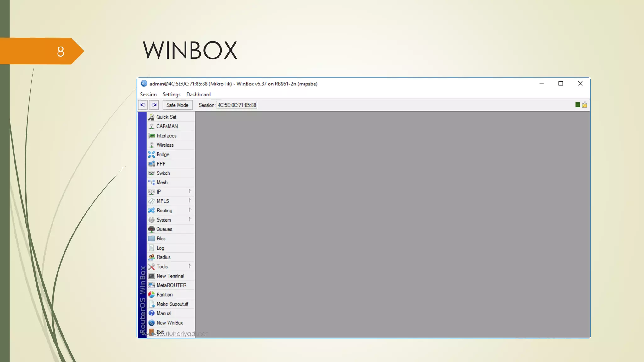The height and width of the screenshot is (362, 644).
Task: Open the Wireless menu item
Action: (x=171, y=145)
